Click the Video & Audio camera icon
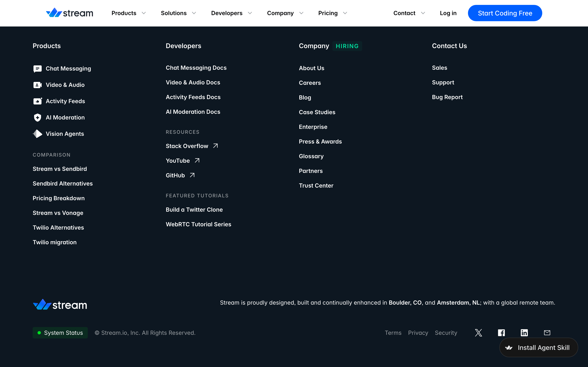The width and height of the screenshot is (588, 367). pyautogui.click(x=37, y=85)
